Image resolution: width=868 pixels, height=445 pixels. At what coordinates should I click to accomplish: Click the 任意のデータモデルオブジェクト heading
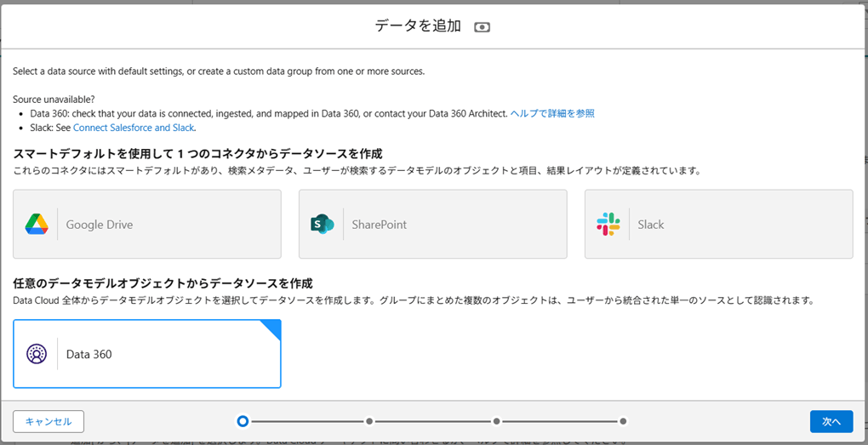(x=163, y=283)
